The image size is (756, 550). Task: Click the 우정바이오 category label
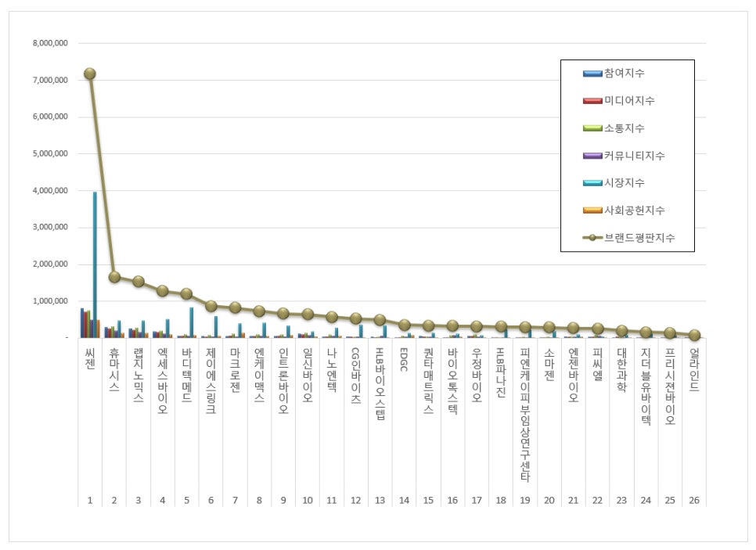click(x=477, y=375)
